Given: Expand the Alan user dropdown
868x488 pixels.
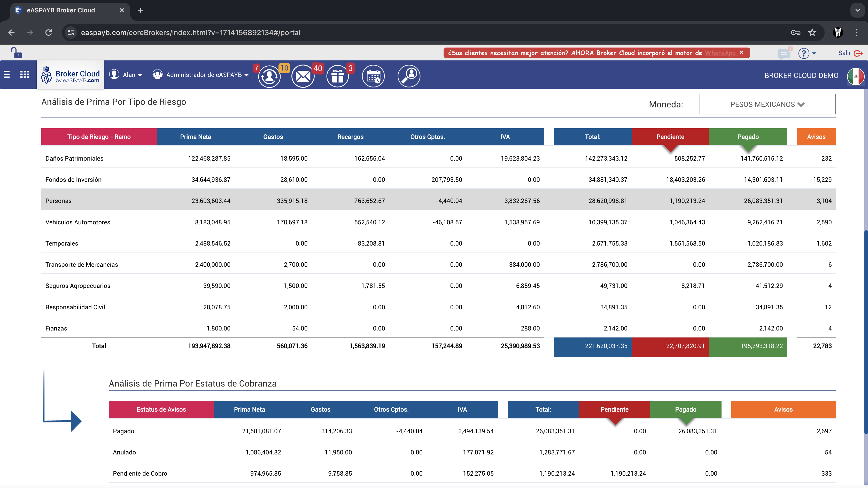Looking at the screenshot, I should pos(126,75).
